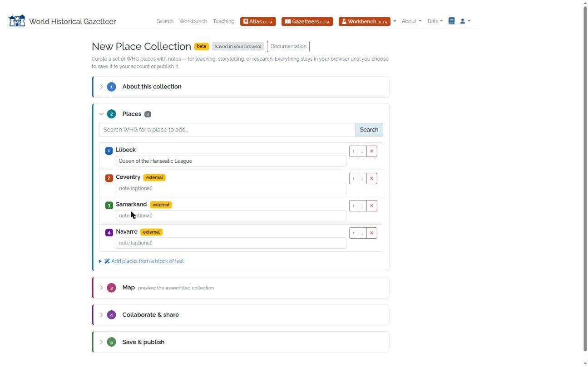Open the Gazetteers BETA page
The image size is (588, 367).
click(x=307, y=21)
